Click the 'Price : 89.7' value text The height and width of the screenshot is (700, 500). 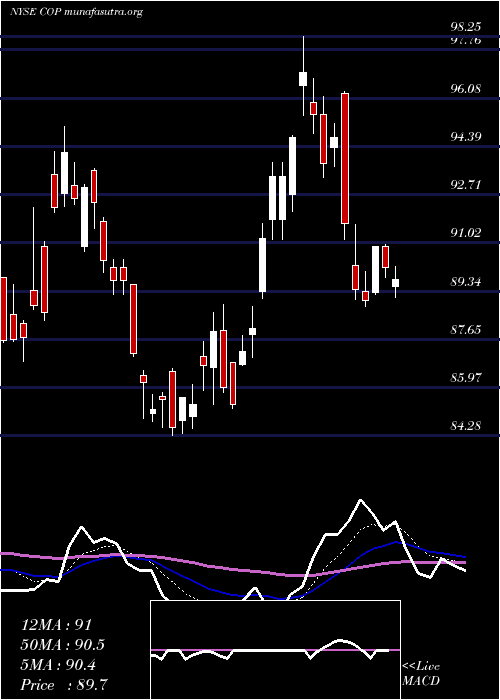(64, 685)
